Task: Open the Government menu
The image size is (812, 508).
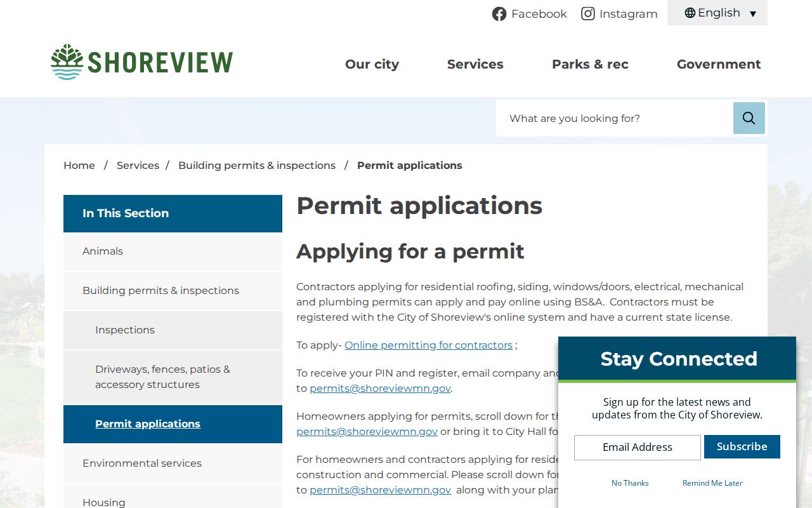Action: click(719, 64)
